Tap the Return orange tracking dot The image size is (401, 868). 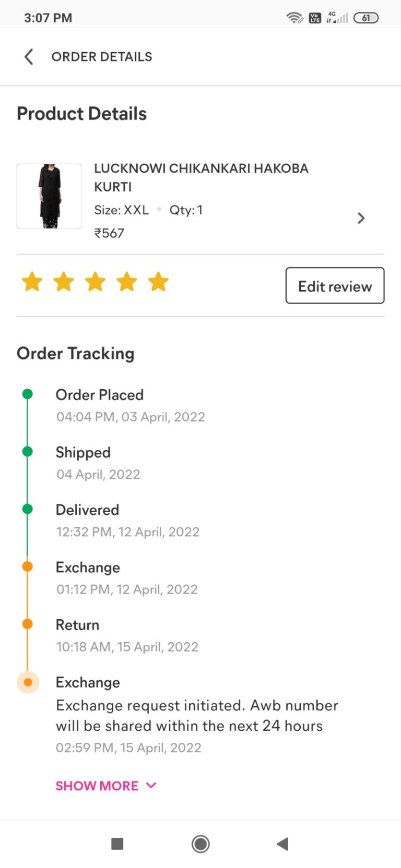[x=28, y=624]
